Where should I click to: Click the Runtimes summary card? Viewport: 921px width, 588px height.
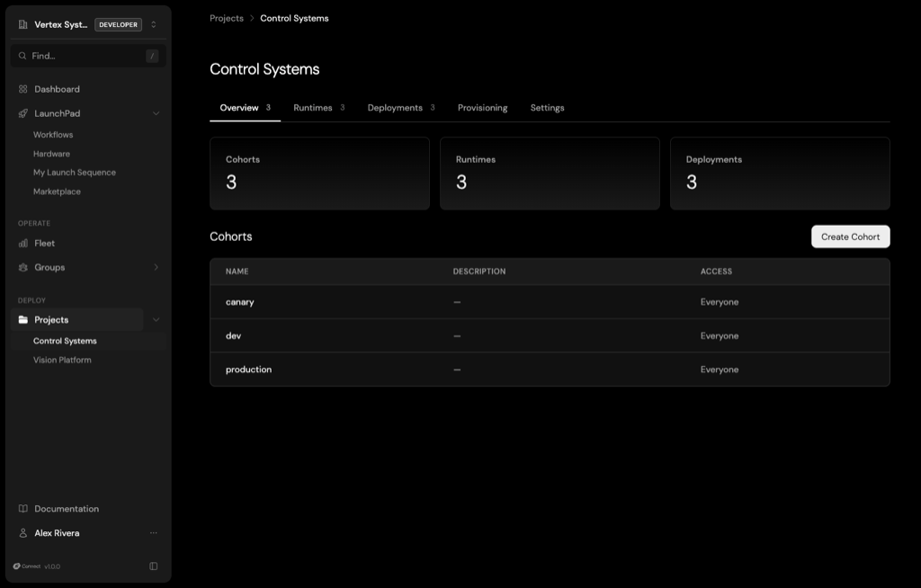tap(550, 174)
